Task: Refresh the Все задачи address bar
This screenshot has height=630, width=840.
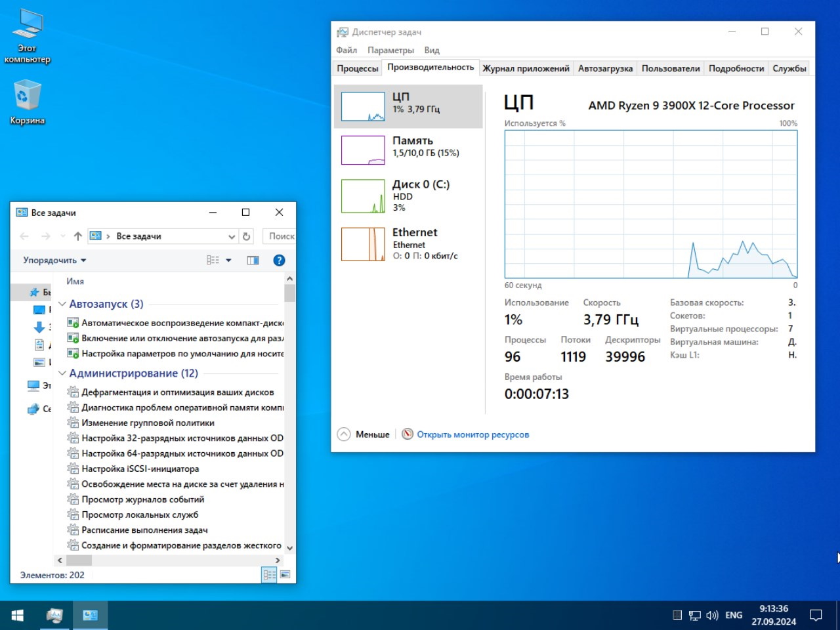Action: click(247, 236)
